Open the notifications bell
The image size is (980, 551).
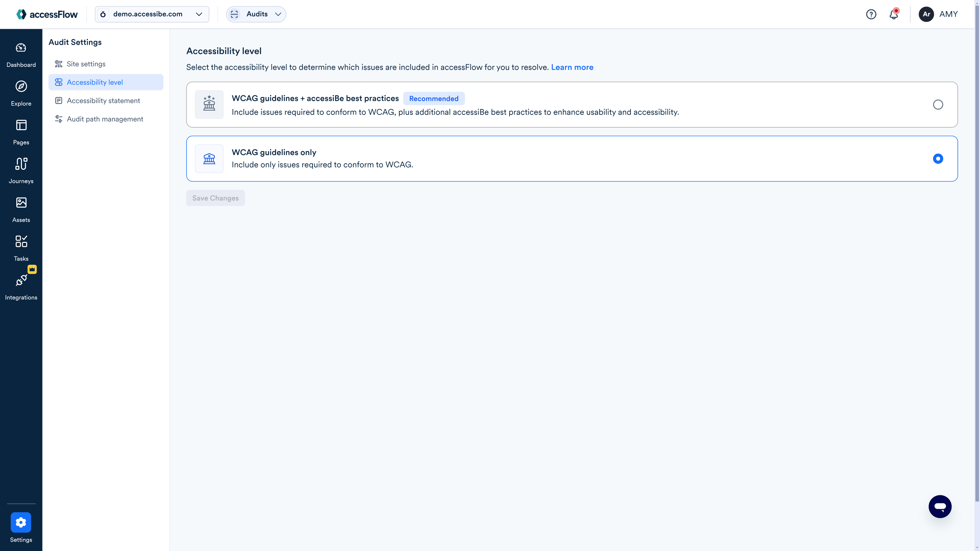pyautogui.click(x=894, y=14)
